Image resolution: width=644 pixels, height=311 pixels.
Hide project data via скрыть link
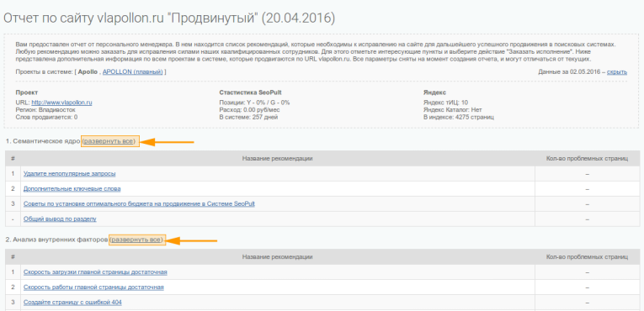coord(617,71)
